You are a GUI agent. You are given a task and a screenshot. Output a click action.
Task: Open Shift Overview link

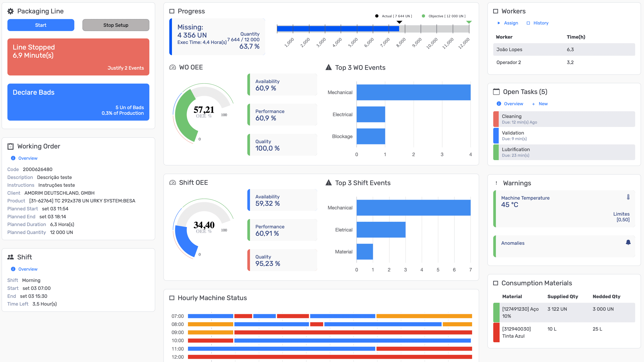28,269
